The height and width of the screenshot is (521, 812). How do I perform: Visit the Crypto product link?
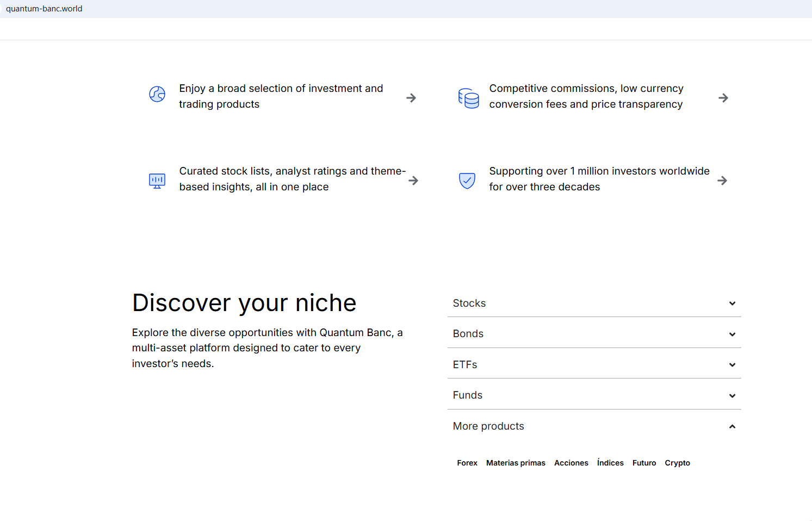pyautogui.click(x=677, y=463)
